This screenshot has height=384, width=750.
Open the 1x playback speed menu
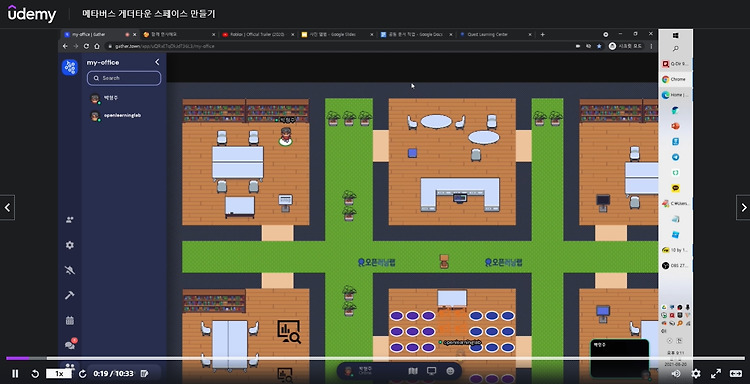(x=59, y=373)
